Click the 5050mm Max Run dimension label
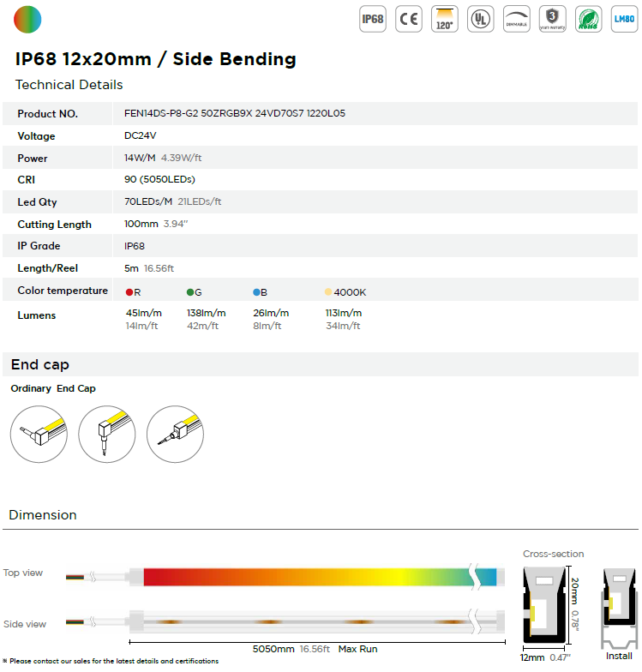 pyautogui.click(x=315, y=649)
